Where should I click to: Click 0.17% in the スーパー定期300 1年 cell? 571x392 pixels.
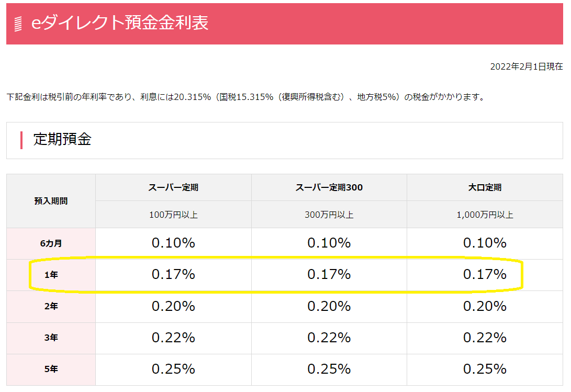329,274
